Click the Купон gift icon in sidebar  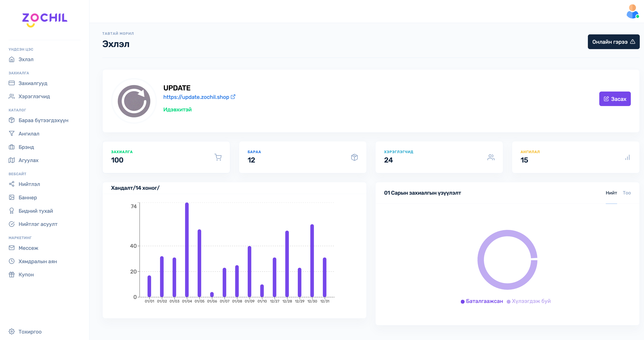click(11, 274)
